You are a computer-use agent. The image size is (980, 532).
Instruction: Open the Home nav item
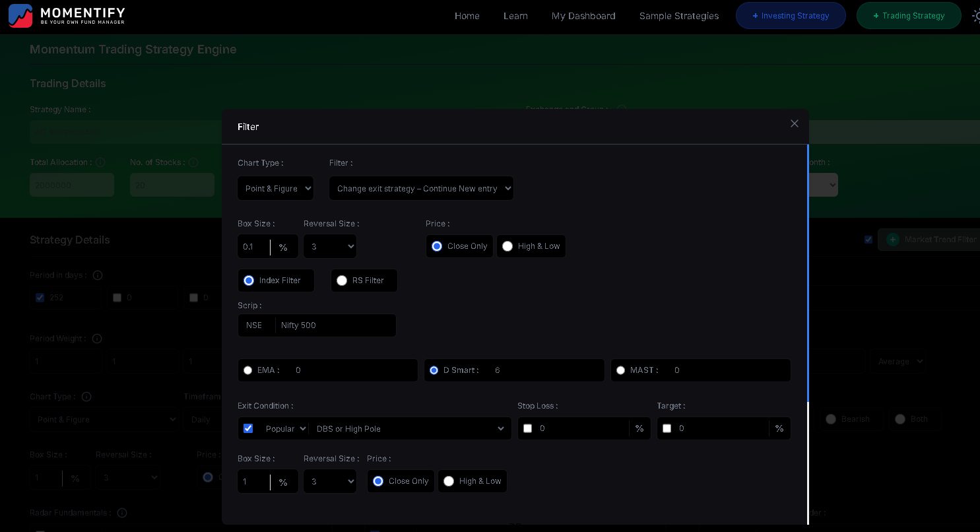click(467, 16)
